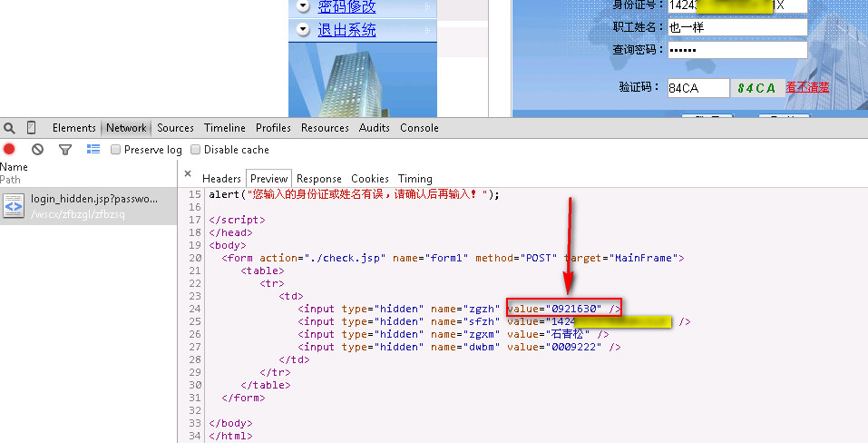
Task: Focus the 身份证号 input field
Action: click(x=737, y=5)
